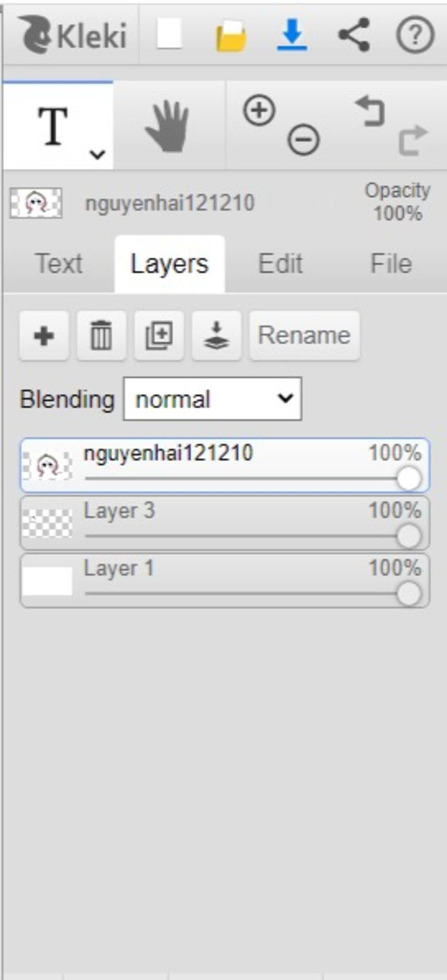Download the image with blue arrow icon
This screenshot has height=980, width=447.
292,35
